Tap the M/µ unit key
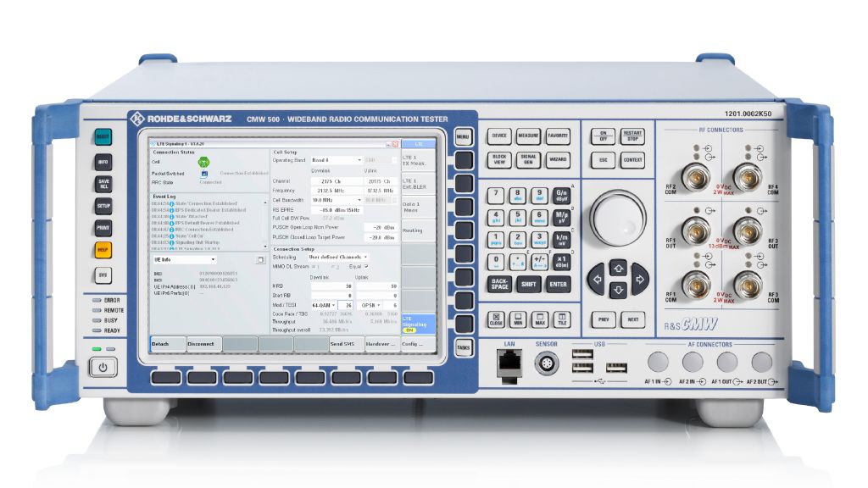This screenshot has height=488, width=868. pos(562,217)
